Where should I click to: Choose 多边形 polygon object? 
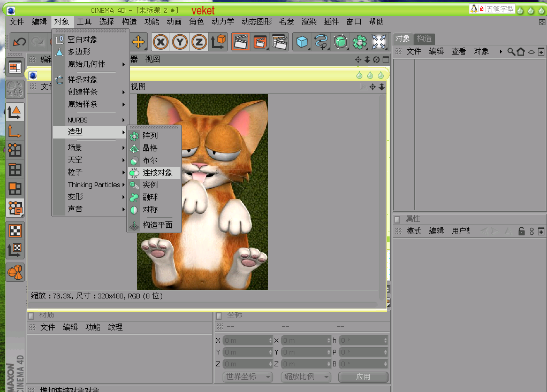[x=90, y=51]
